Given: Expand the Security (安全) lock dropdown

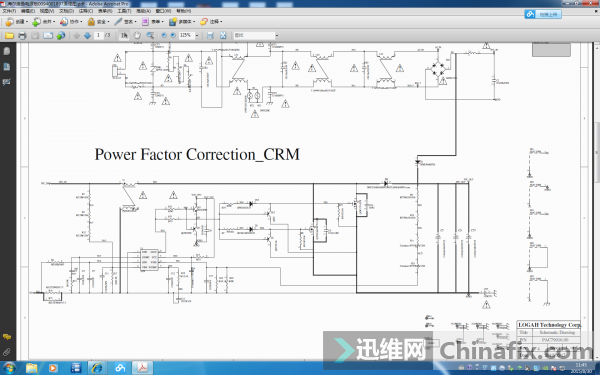Looking at the screenshot, I should tap(98, 22).
